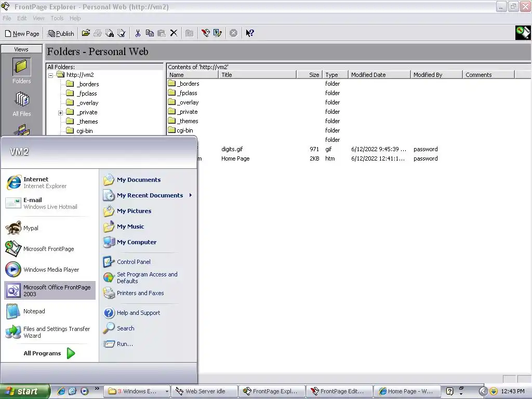
Task: Click the Up One Level folder icon
Action: pyautogui.click(x=189, y=33)
